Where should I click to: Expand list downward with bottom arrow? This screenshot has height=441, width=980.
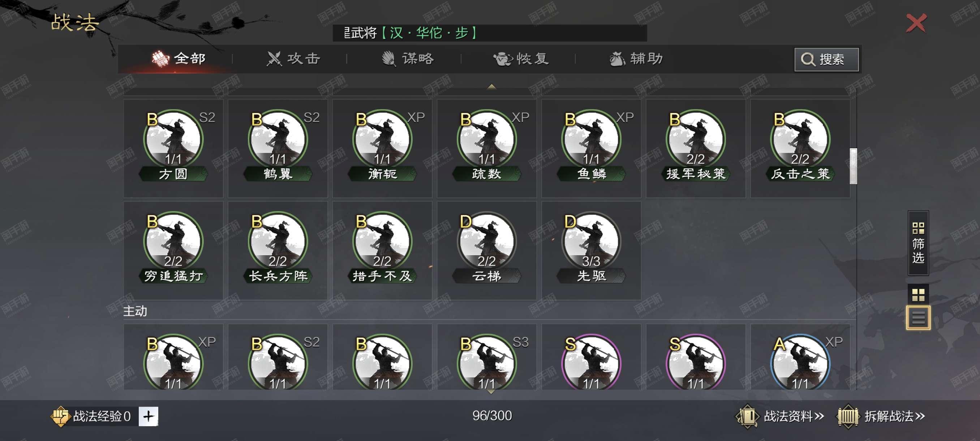[491, 391]
